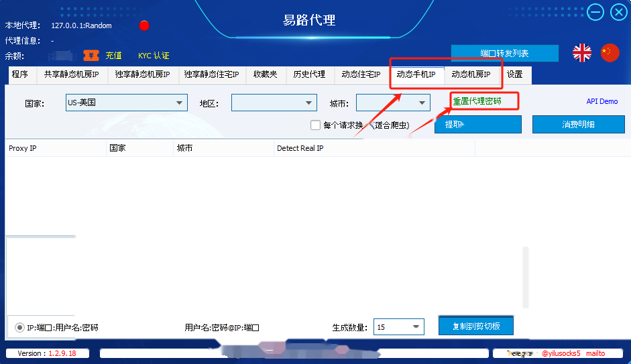Click the 城市 column header in the table
This screenshot has width=631, height=364.
tap(224, 148)
